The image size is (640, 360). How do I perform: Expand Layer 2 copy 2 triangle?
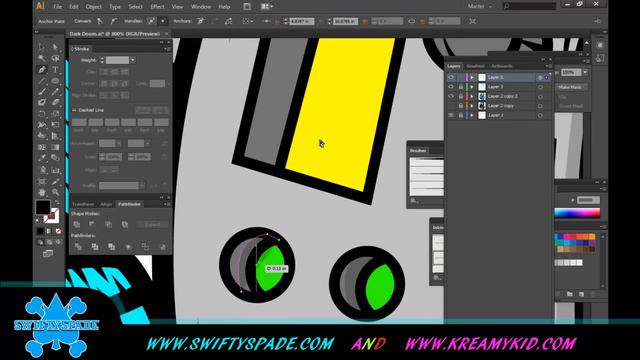(472, 96)
